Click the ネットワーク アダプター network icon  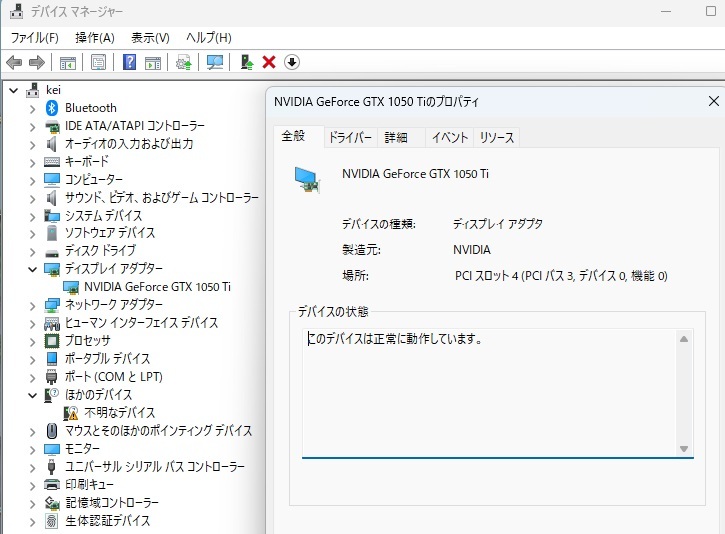click(x=52, y=305)
